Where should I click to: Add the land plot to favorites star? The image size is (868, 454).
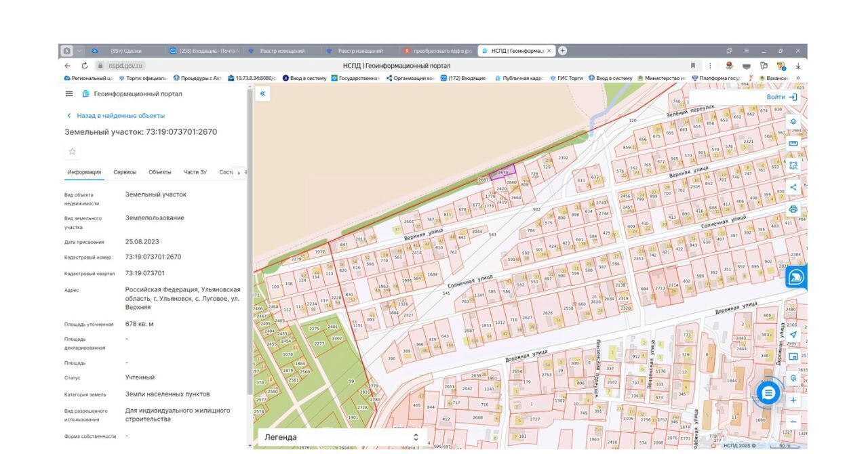click(73, 151)
